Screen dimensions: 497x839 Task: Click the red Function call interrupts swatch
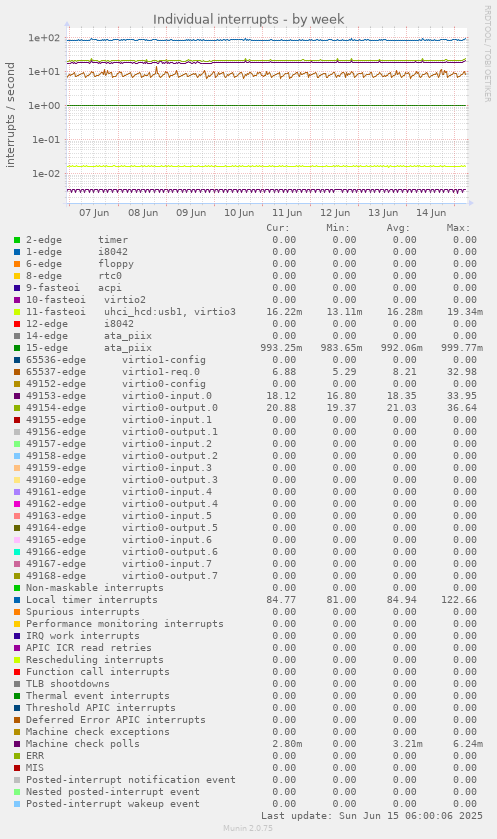pos(17,672)
